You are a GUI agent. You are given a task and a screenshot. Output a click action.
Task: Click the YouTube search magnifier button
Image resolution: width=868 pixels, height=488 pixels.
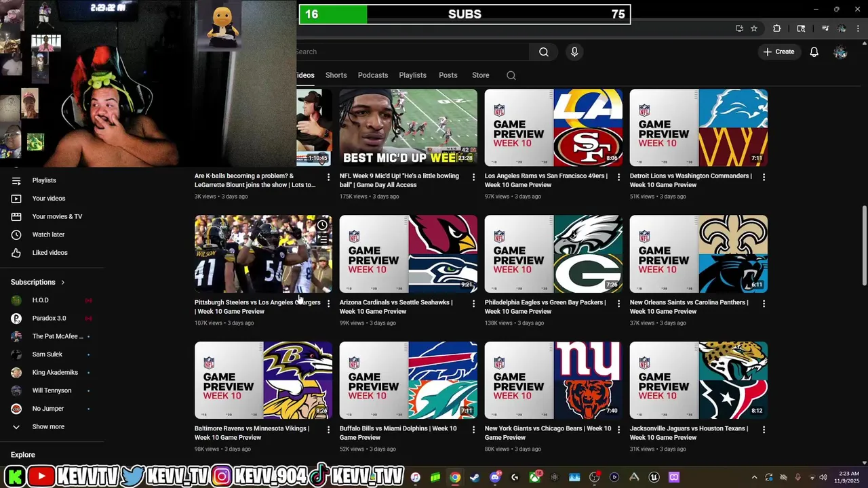click(x=544, y=52)
